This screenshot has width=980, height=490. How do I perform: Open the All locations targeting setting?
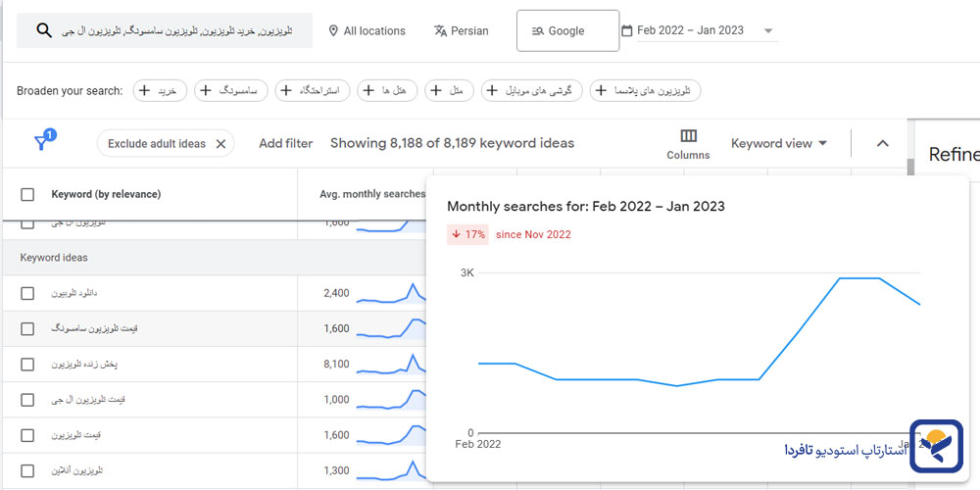(367, 30)
